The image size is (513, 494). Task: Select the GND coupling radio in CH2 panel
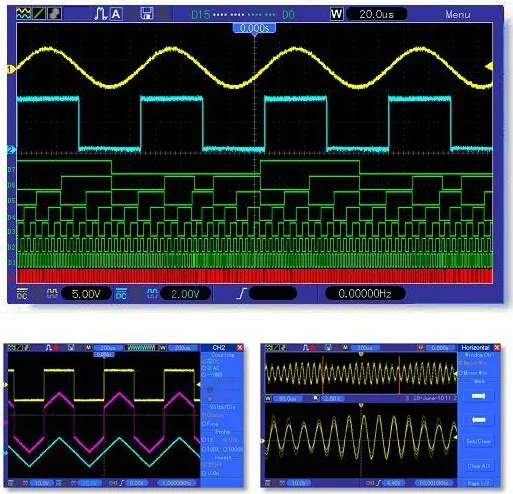click(212, 375)
